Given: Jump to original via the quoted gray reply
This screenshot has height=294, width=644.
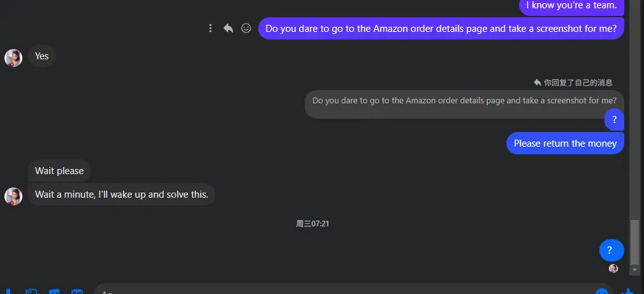Looking at the screenshot, I should pyautogui.click(x=464, y=101).
